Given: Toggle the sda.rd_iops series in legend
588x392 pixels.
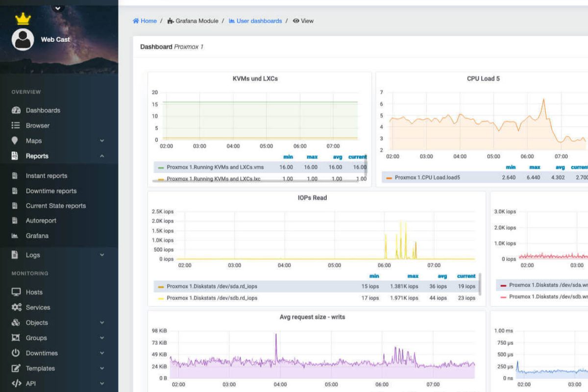Looking at the screenshot, I should [x=211, y=286].
